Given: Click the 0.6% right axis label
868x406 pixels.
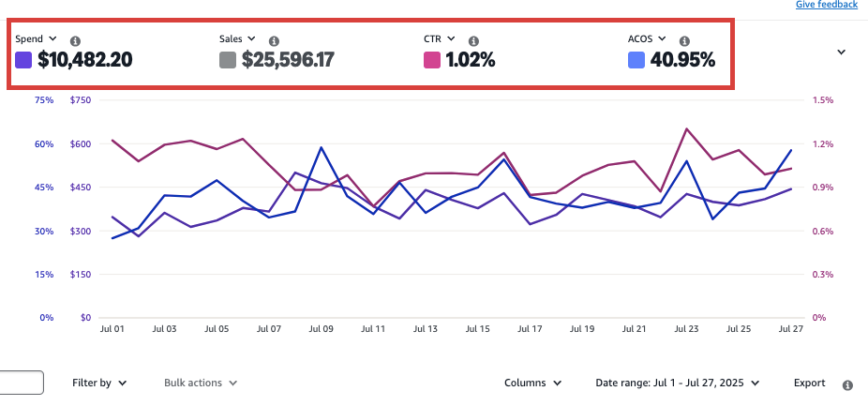Looking at the screenshot, I should (x=823, y=231).
